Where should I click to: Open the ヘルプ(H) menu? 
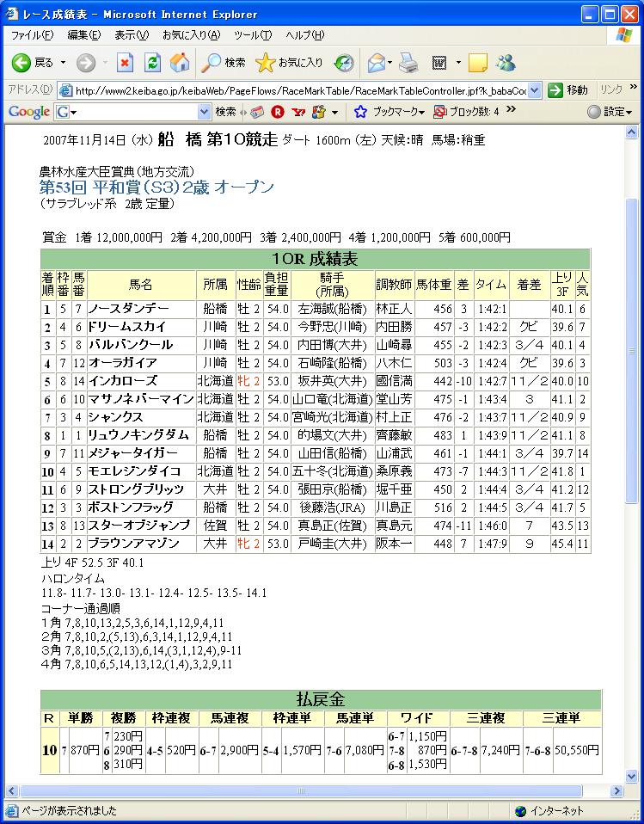305,35
